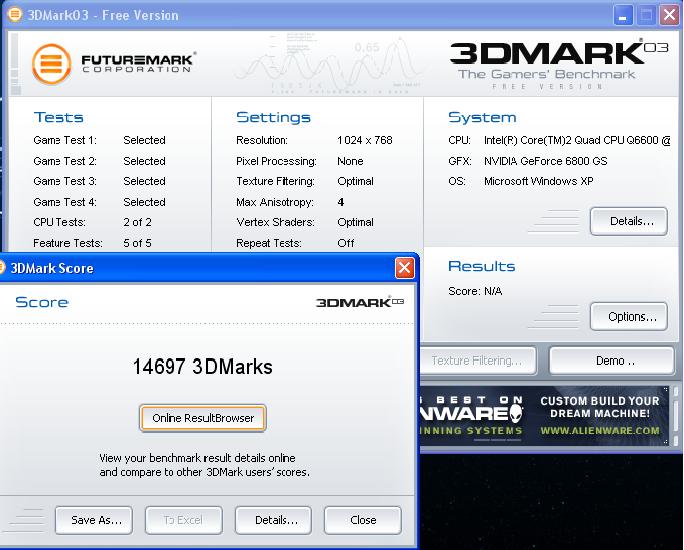Click the small 3DMark03 logo in score dialog

(360, 302)
